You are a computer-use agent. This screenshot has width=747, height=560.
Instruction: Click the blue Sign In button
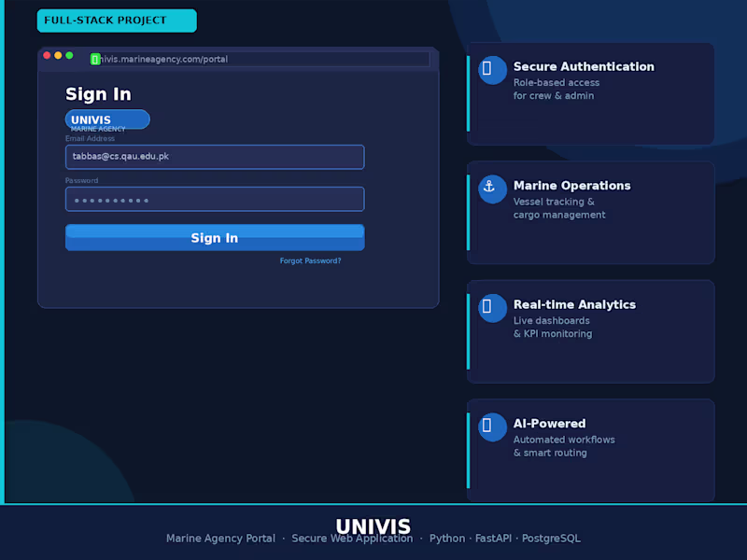tap(215, 238)
